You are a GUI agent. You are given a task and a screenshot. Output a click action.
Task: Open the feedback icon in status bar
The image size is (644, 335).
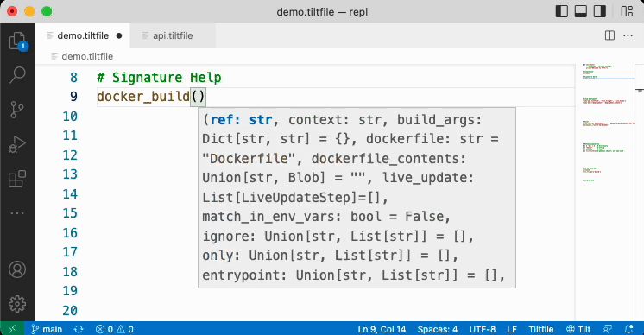pos(607,329)
